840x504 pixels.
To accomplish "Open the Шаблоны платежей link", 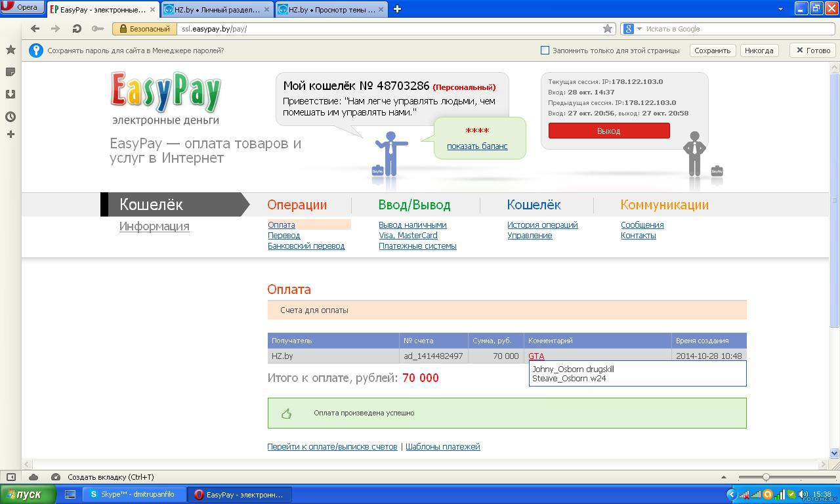I will 443,446.
